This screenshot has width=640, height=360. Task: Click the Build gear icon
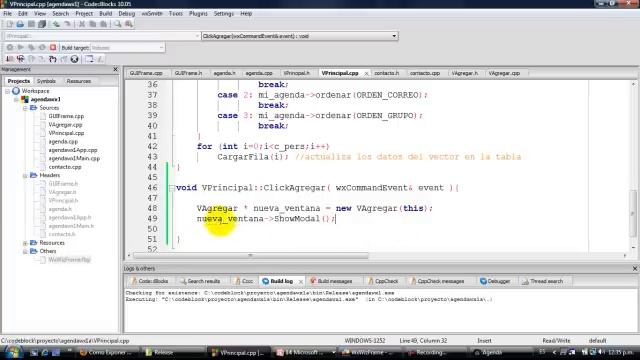(10, 47)
